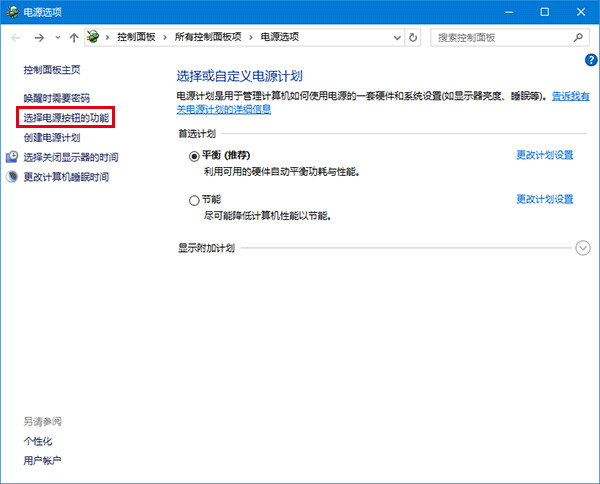Click the magnifier icon in the search box
600x484 pixels.
(x=578, y=37)
